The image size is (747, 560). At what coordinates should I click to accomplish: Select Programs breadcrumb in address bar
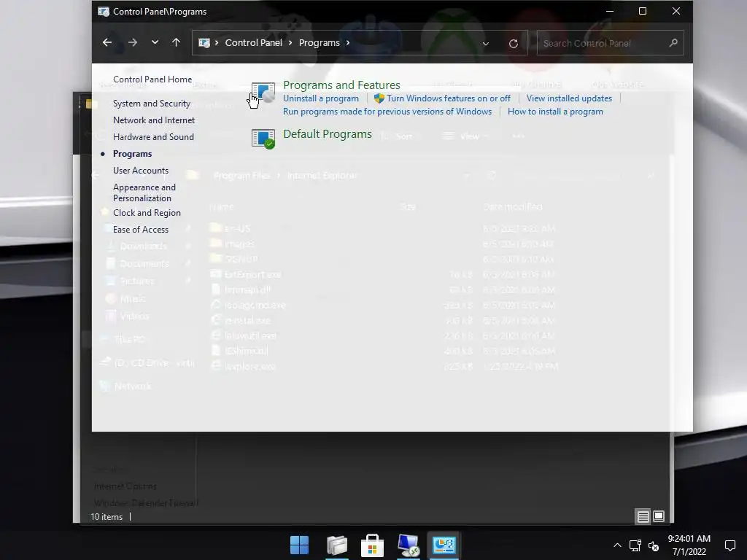(x=320, y=43)
